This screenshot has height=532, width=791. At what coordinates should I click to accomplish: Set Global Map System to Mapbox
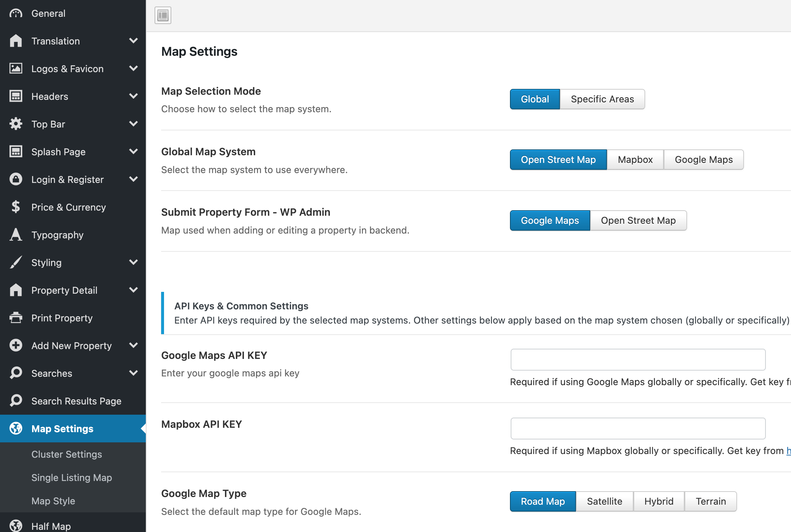click(635, 159)
